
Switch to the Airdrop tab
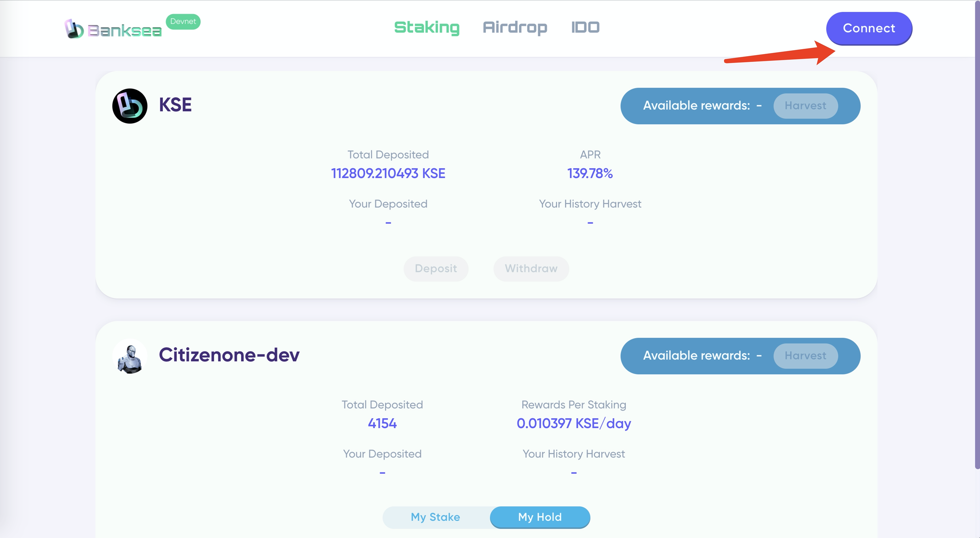[x=515, y=27]
